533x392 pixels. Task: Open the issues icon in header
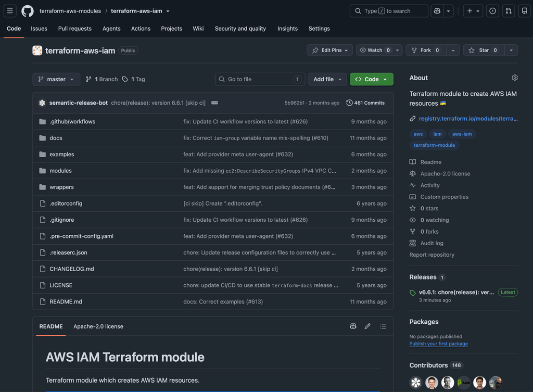(492, 11)
